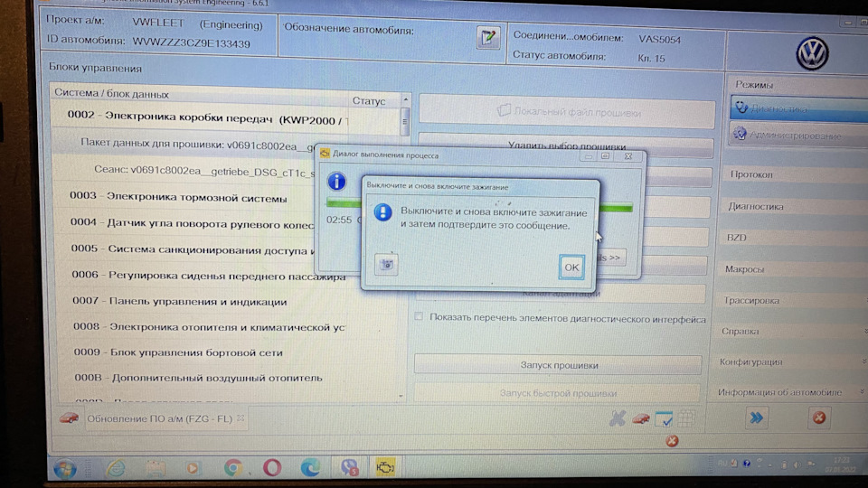
Task: Click the grid icon in the bottom toolbar
Action: (x=686, y=418)
